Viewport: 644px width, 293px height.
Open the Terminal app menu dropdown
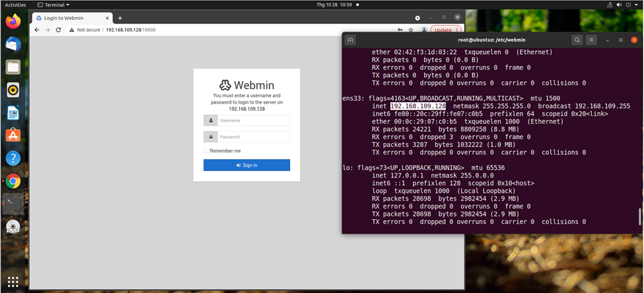tap(53, 5)
